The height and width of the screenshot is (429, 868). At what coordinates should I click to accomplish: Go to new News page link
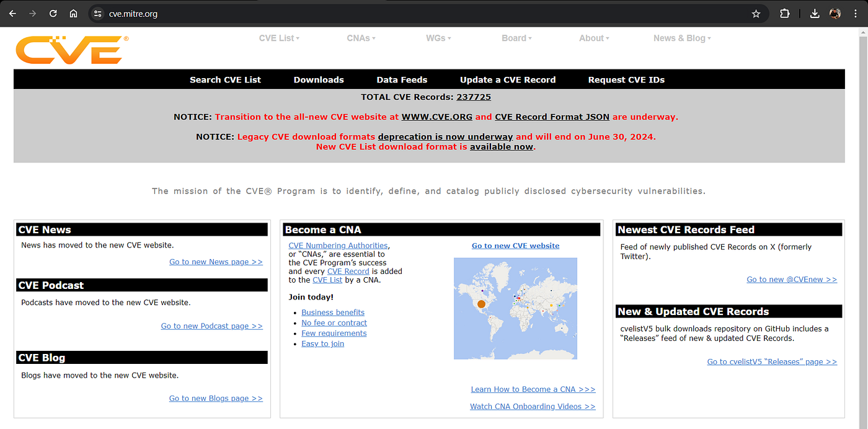pos(216,262)
